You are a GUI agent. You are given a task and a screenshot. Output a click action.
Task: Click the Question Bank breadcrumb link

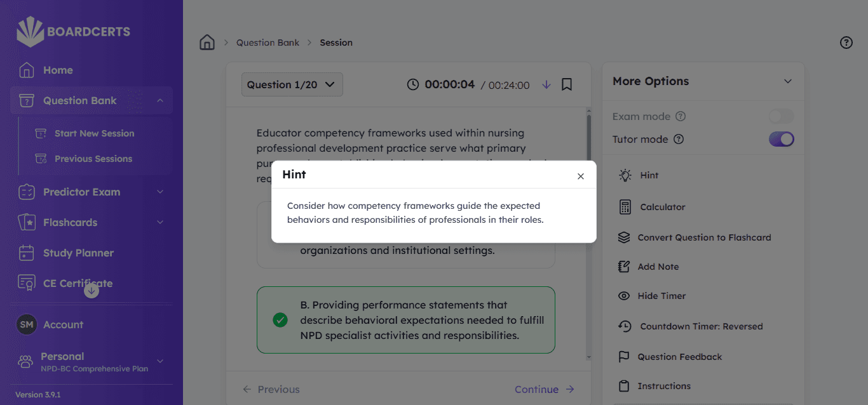pyautogui.click(x=268, y=43)
